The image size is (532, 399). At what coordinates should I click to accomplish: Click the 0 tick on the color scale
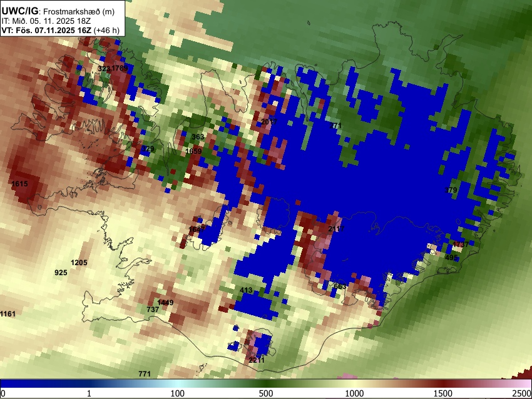3,393
